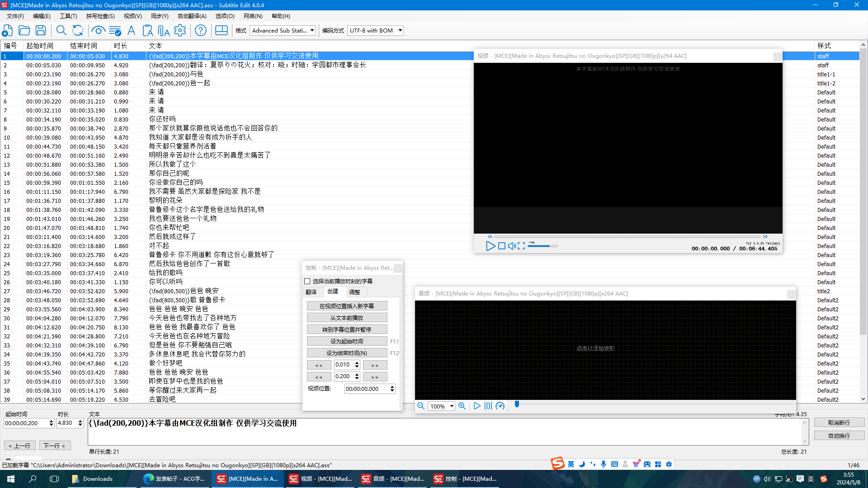Image resolution: width=868 pixels, height=488 pixels.
Task: Sort by the 起始时间 column header
Action: point(46,46)
